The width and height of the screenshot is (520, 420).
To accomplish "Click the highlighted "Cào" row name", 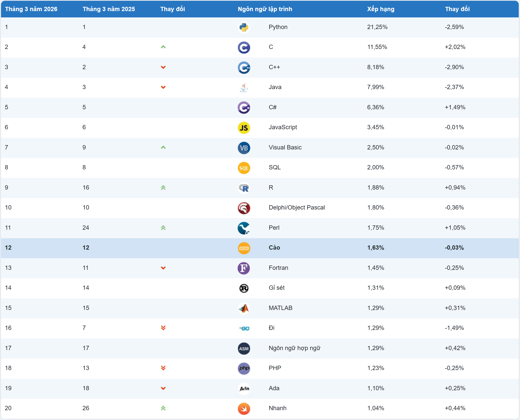I will pyautogui.click(x=274, y=248).
